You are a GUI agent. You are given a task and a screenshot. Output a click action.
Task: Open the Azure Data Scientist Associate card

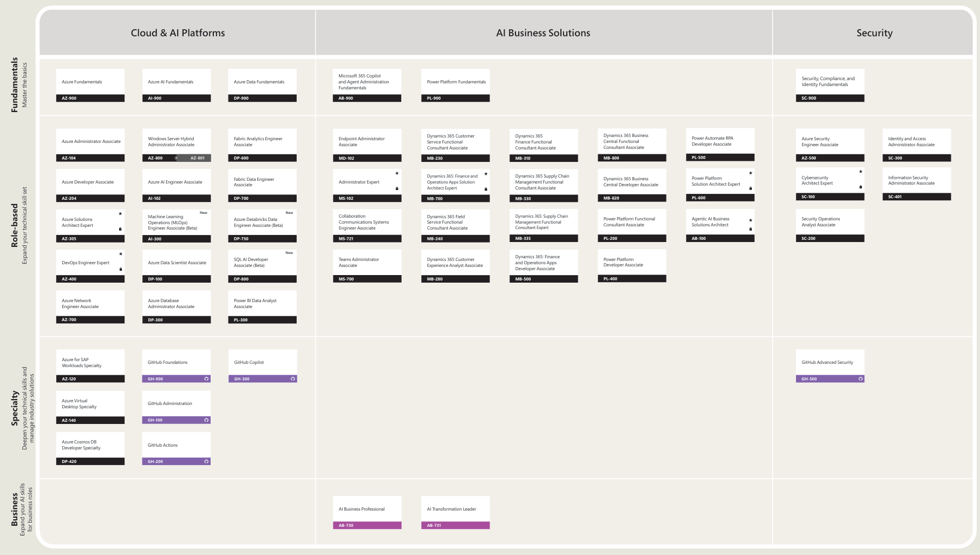(177, 266)
